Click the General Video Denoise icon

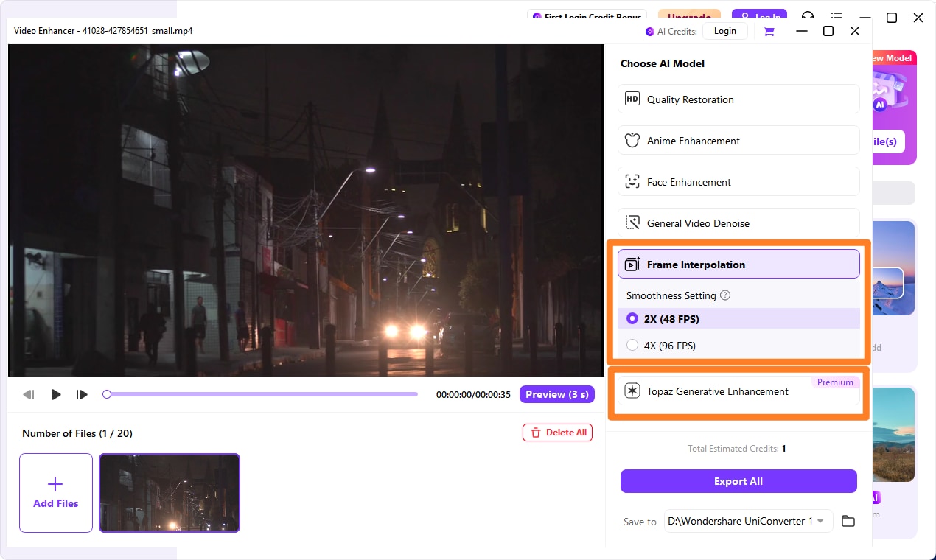click(x=632, y=223)
